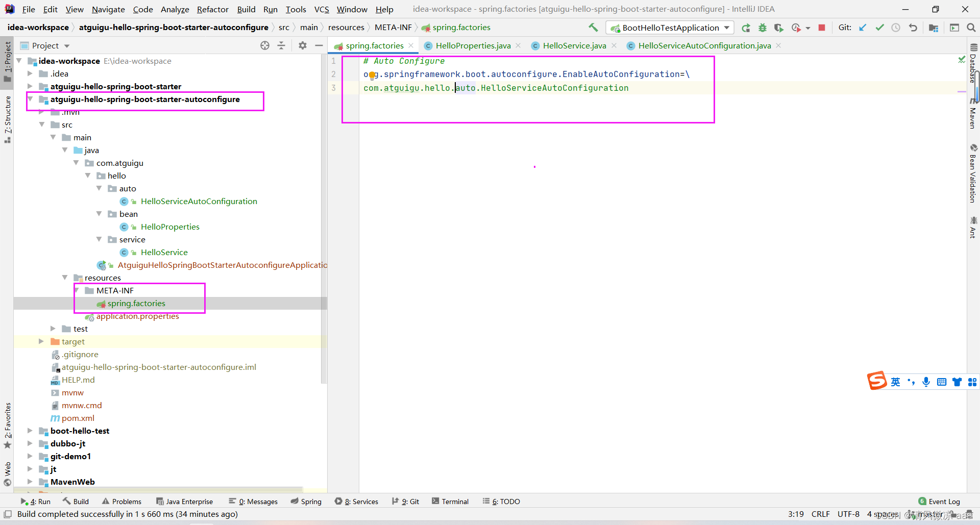This screenshot has width=980, height=525.
Task: Switch to HelloService.java tab
Action: coord(574,45)
